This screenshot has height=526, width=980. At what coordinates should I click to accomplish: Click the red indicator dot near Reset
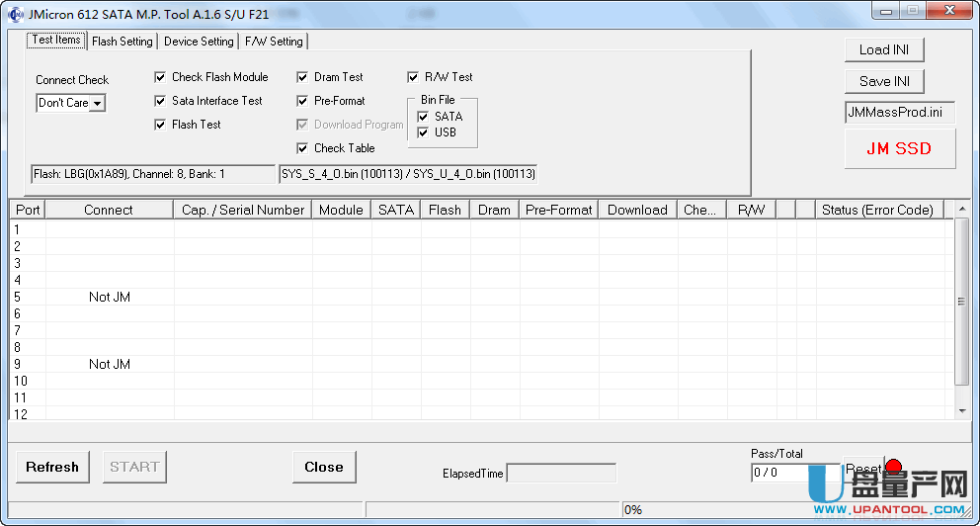click(x=893, y=467)
